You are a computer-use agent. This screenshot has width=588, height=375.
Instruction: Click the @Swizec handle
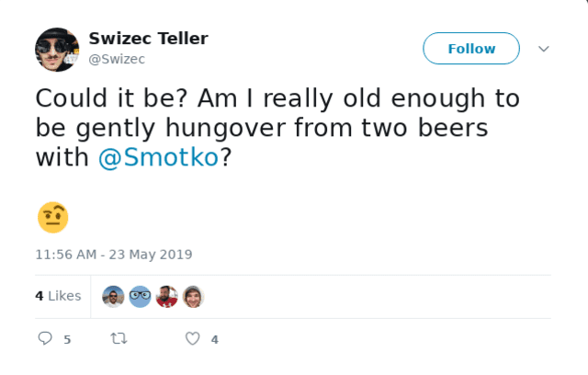coord(117,59)
